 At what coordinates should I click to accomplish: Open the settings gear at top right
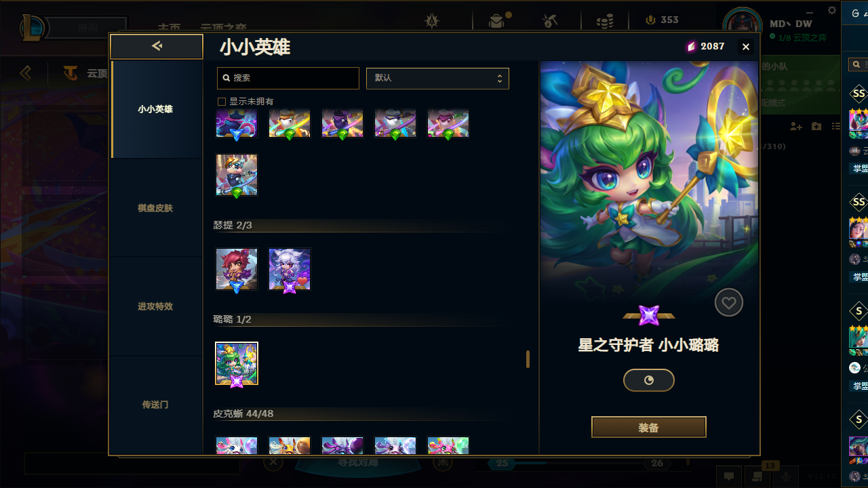[x=832, y=10]
